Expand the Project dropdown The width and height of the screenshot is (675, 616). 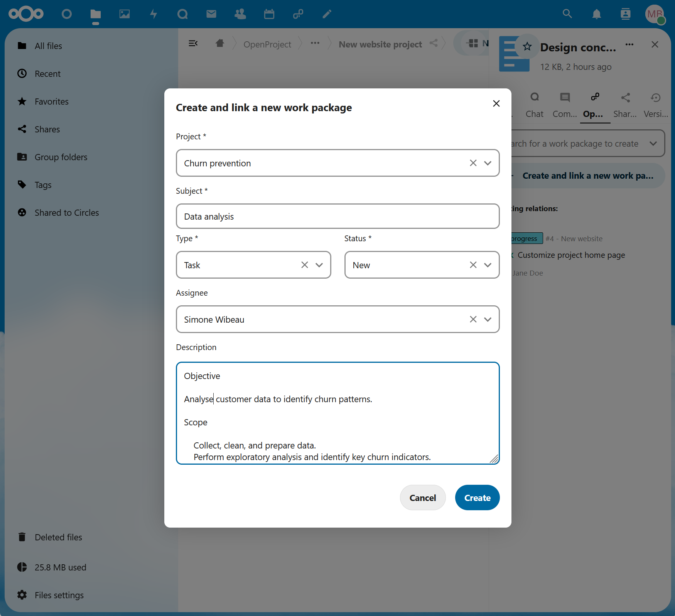coord(488,163)
